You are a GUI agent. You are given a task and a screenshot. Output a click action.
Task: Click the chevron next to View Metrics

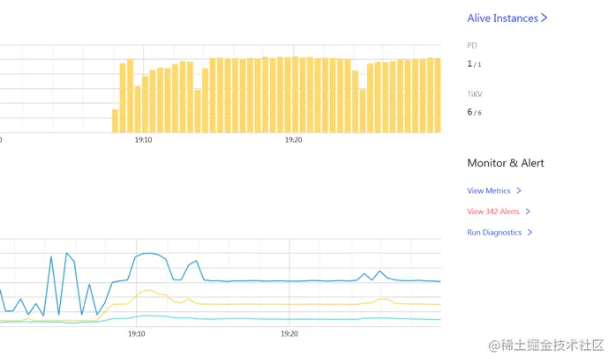point(519,190)
